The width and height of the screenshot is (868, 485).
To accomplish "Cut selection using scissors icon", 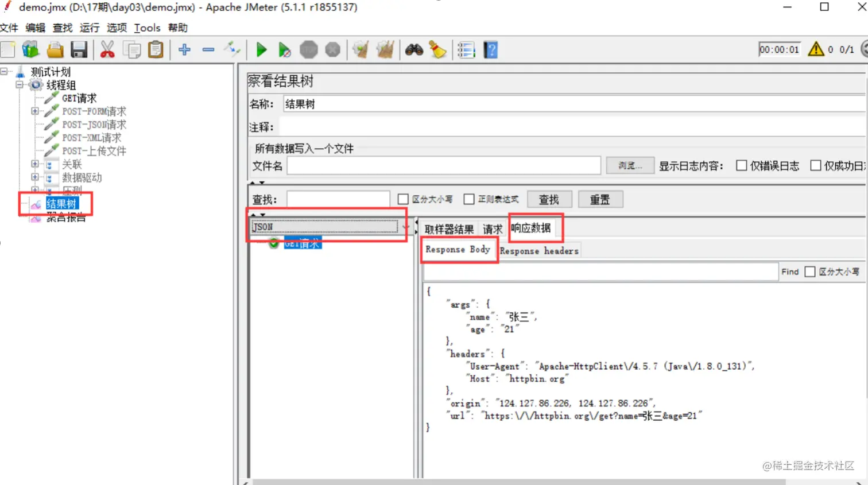I will pos(107,50).
